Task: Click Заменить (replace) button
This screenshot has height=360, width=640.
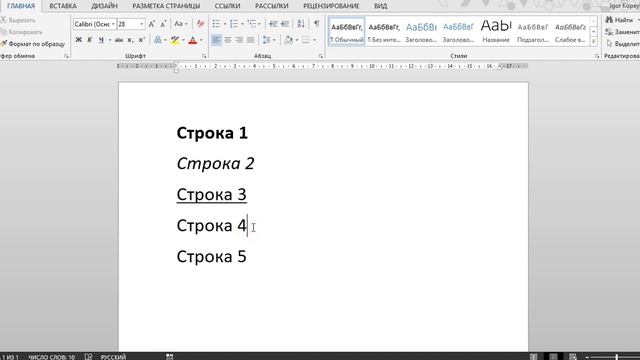Action: point(623,32)
